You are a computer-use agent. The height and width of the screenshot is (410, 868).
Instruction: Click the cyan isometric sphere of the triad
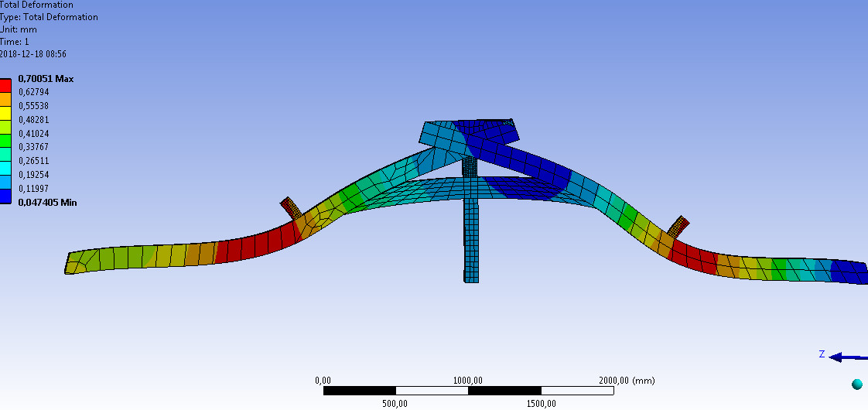(857, 384)
